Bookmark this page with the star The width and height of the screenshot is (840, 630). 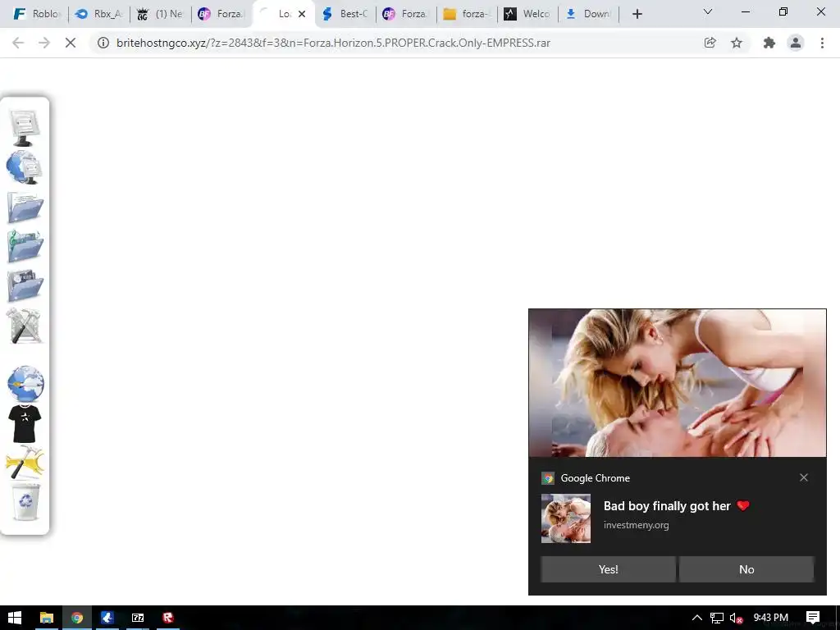pyautogui.click(x=737, y=43)
